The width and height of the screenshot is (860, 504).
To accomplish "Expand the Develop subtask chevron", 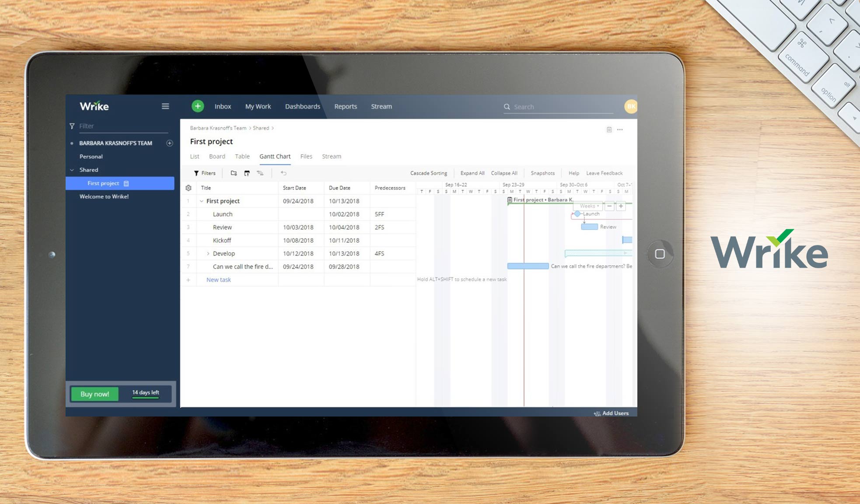I will click(x=208, y=253).
